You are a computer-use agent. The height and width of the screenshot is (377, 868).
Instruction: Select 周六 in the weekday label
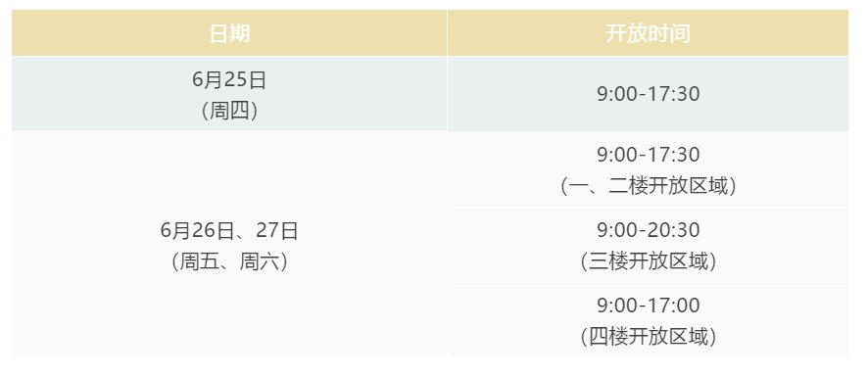[259, 261]
